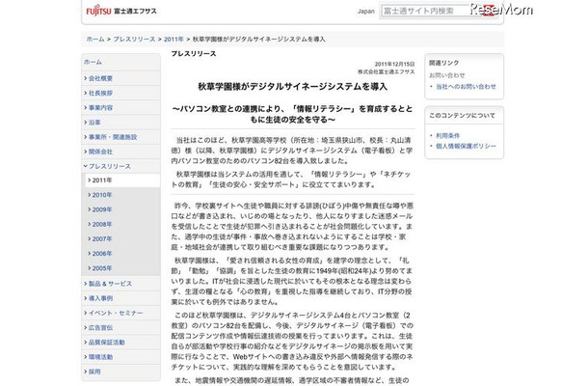Click the article headline 秋草学園様がデジタルサイネージシステムを導入
Screen dimensions: 588x386
coord(292,87)
